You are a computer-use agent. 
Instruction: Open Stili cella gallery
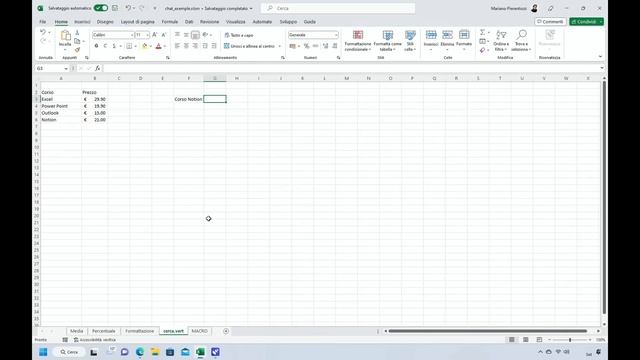pyautogui.click(x=410, y=40)
